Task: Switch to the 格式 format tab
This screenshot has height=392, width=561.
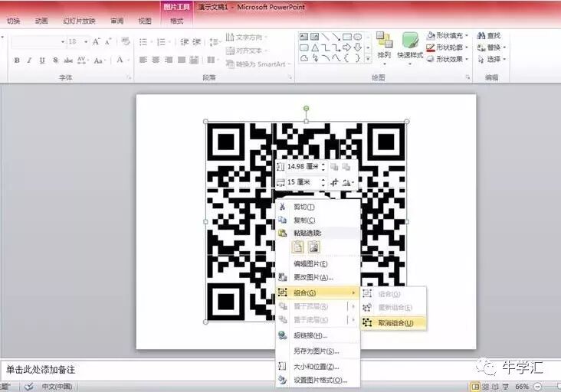Action: [x=177, y=21]
